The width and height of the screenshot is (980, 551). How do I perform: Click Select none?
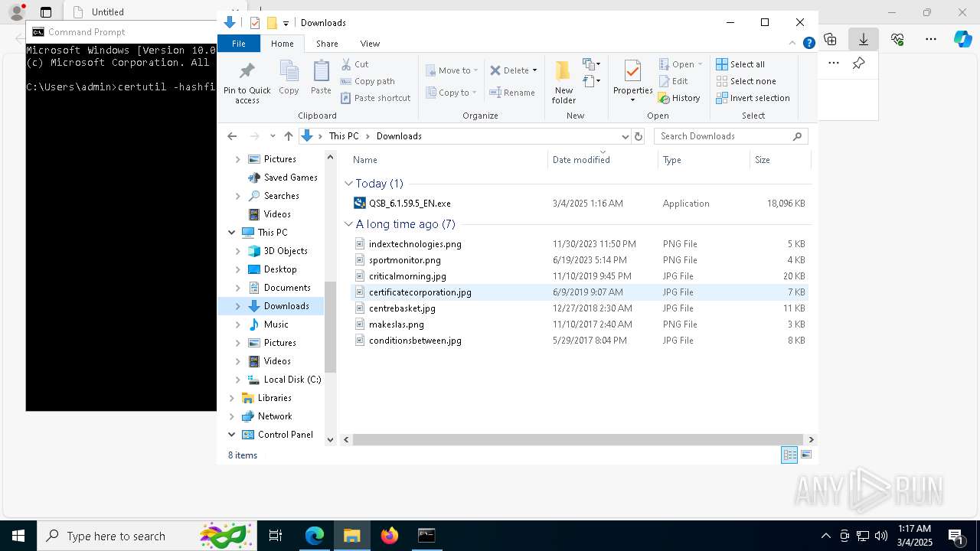746,81
